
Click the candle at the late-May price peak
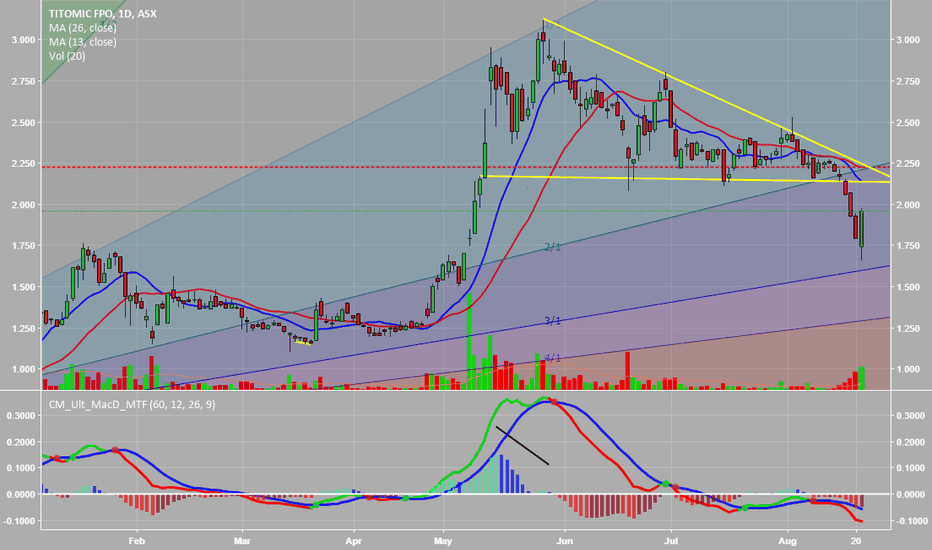point(543,36)
